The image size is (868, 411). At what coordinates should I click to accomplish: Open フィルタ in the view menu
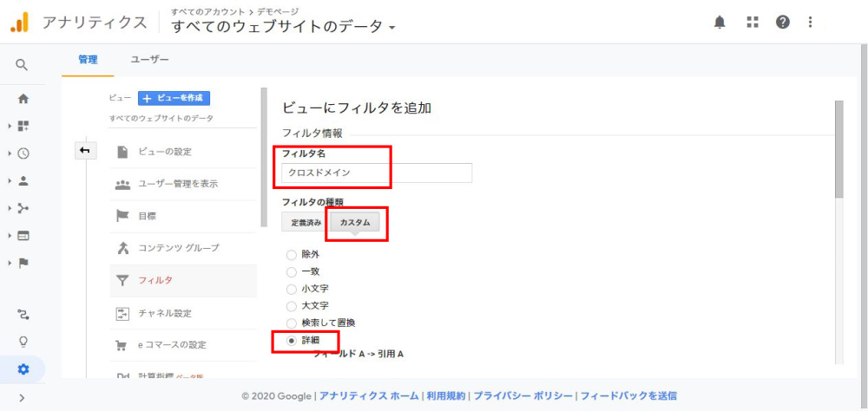pos(156,280)
